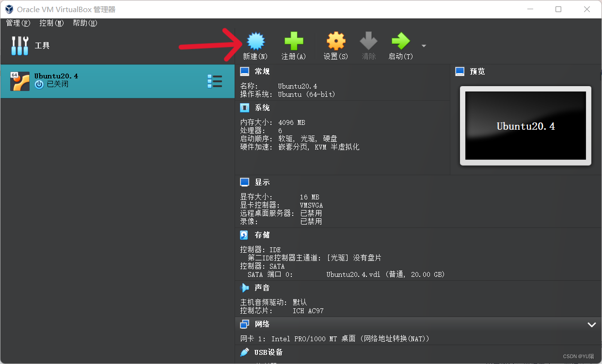Click the System (系统) chip icon
The image size is (602, 364).
[245, 107]
